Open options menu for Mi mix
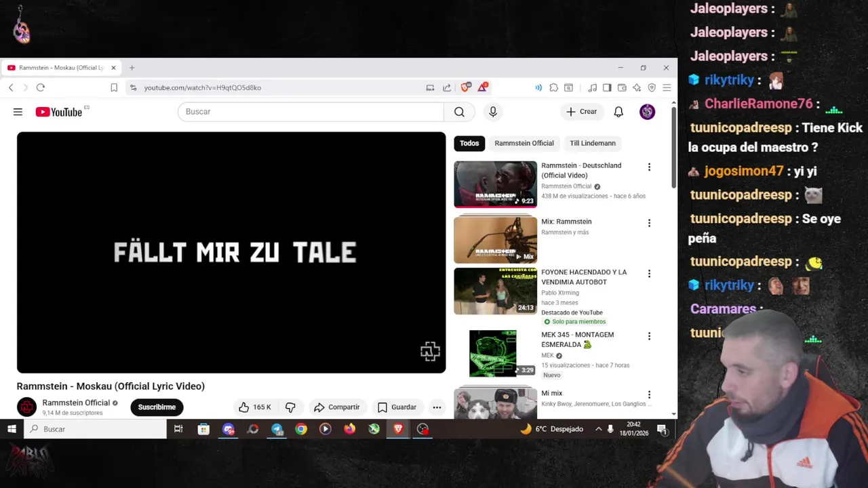Viewport: 868px width, 488px height. click(x=649, y=394)
